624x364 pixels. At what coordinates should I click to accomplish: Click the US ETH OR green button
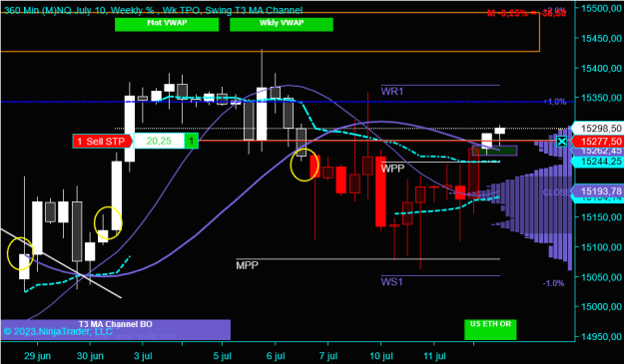[490, 329]
